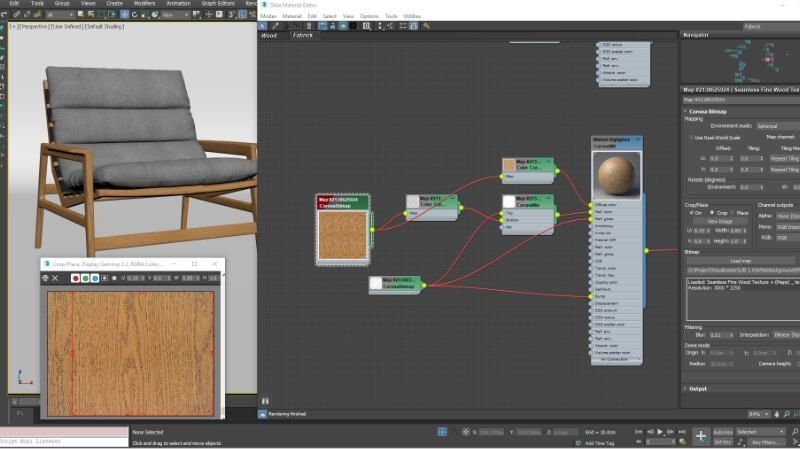Viewport: 800px width, 450px height.
Task: Toggle the green channel in Crop/Place window
Action: [x=85, y=278]
